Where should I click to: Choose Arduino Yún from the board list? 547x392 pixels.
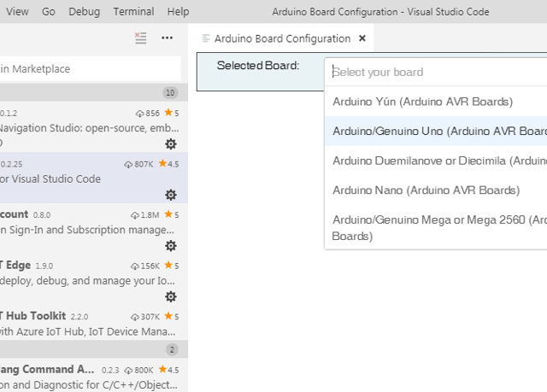tap(436, 102)
